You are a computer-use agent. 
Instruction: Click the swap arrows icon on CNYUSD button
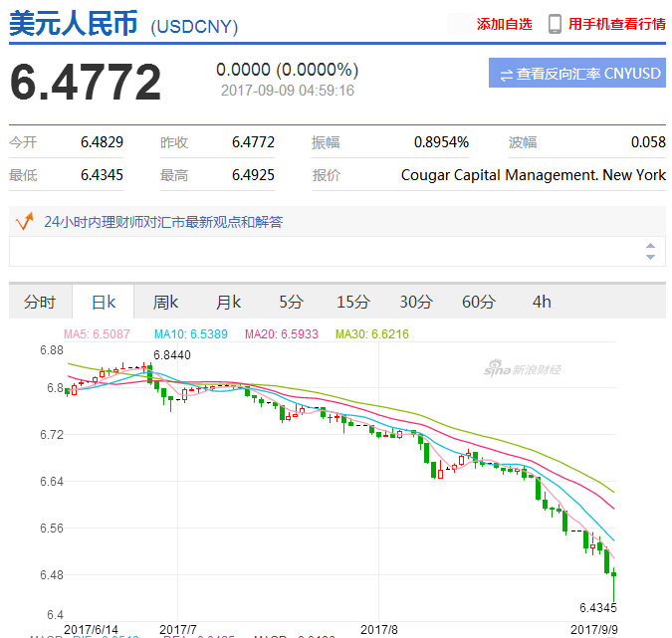[x=506, y=75]
